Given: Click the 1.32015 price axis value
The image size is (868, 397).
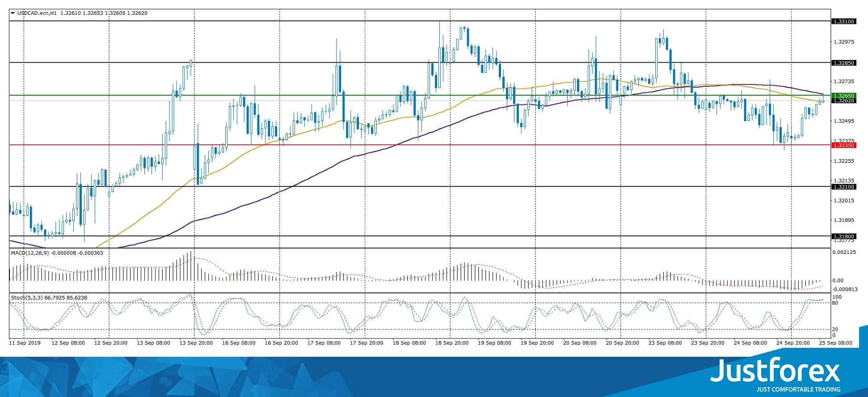Looking at the screenshot, I should coord(844,201).
